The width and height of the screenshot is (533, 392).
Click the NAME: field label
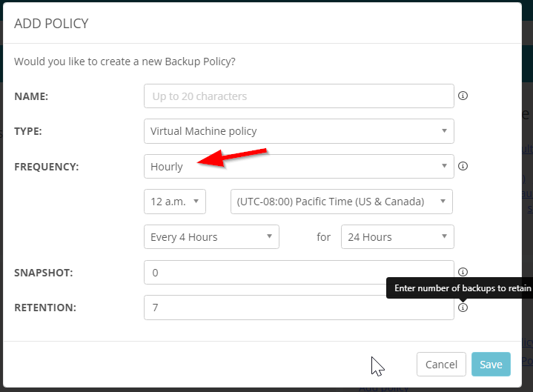point(31,96)
